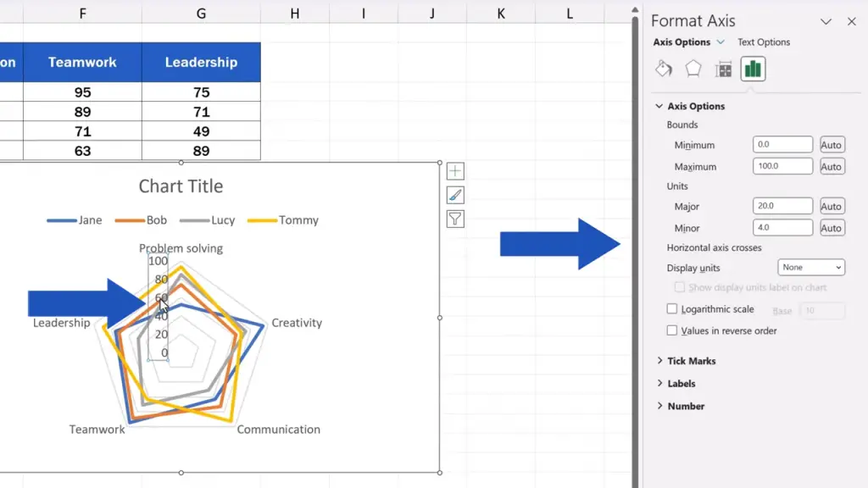Open the Axis Options tab dropdown arrow

[721, 42]
